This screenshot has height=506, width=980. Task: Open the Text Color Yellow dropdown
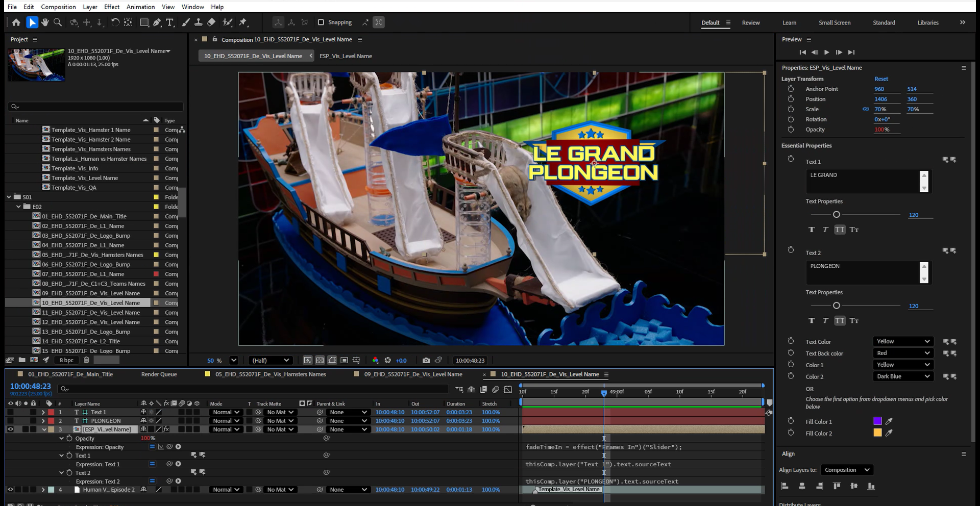(903, 341)
